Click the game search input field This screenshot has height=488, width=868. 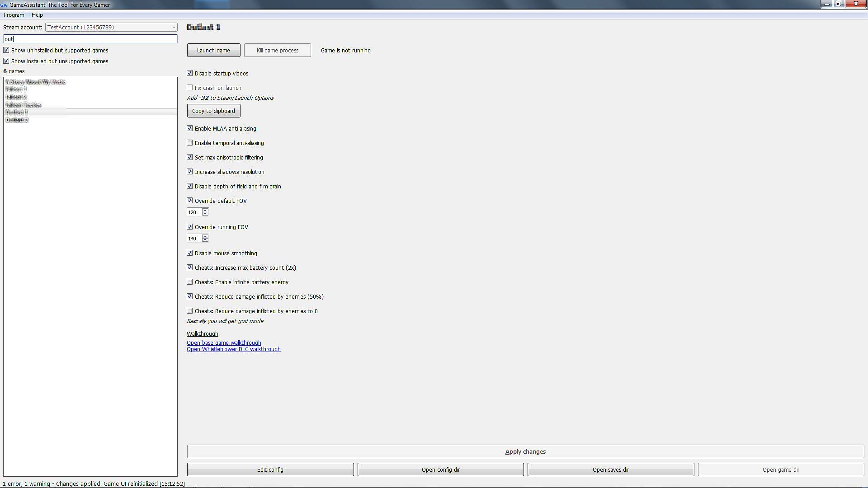(x=90, y=39)
